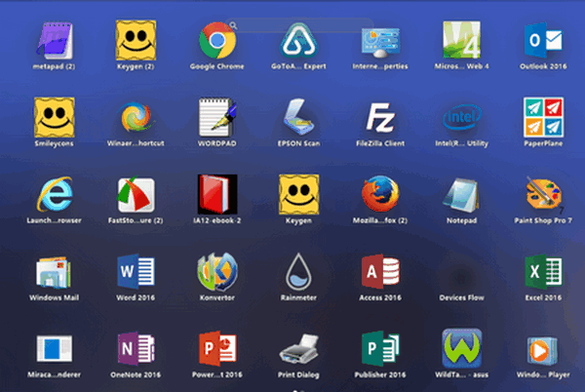
Task: Open the Winaero shortcut icon
Action: pos(136,117)
